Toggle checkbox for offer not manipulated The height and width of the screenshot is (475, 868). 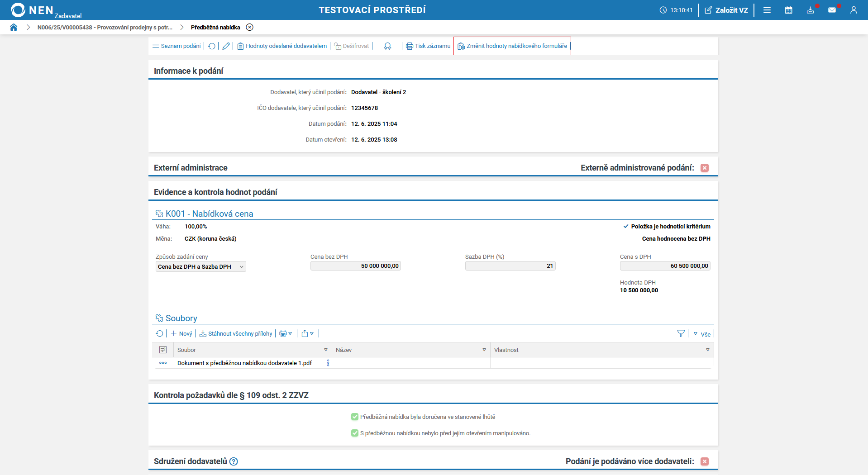(355, 433)
